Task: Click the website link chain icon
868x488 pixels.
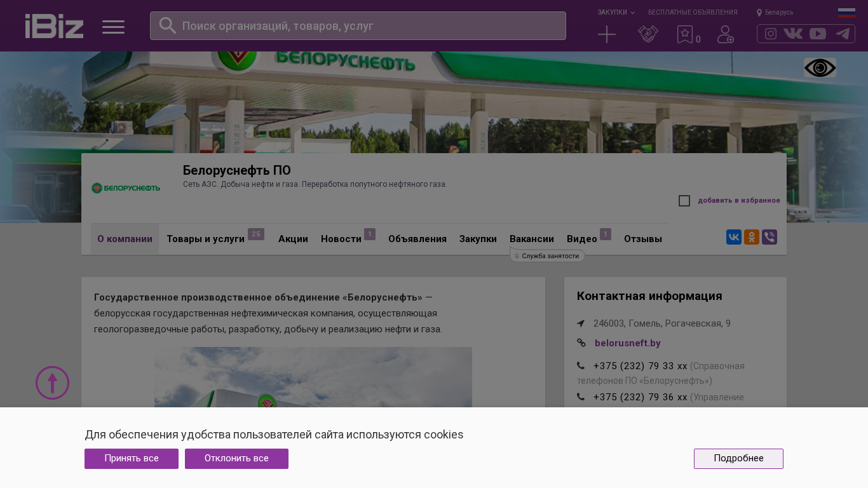Action: pos(581,343)
